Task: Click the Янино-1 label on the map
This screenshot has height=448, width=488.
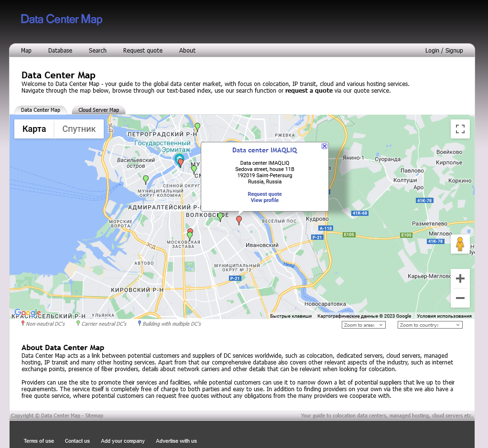Action: [x=353, y=158]
